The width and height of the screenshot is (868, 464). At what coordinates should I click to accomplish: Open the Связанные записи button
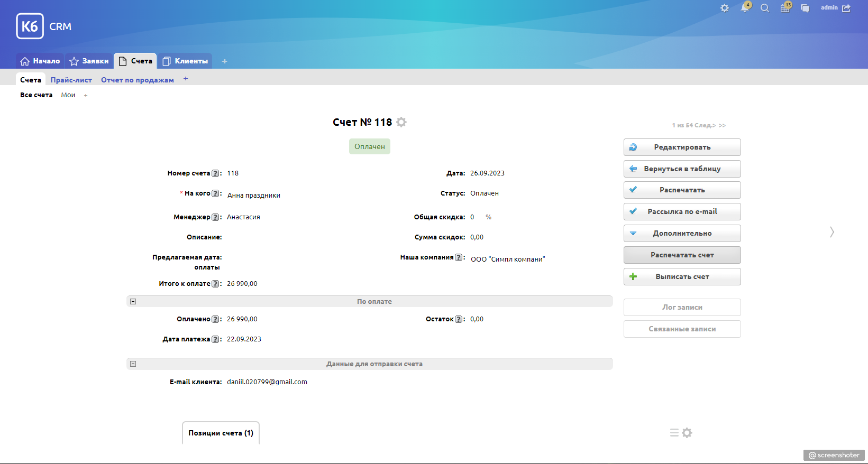[x=682, y=329]
